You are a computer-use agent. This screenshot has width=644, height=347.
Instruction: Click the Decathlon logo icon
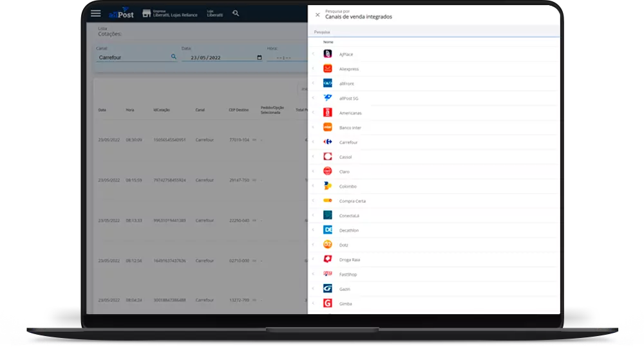pos(327,230)
